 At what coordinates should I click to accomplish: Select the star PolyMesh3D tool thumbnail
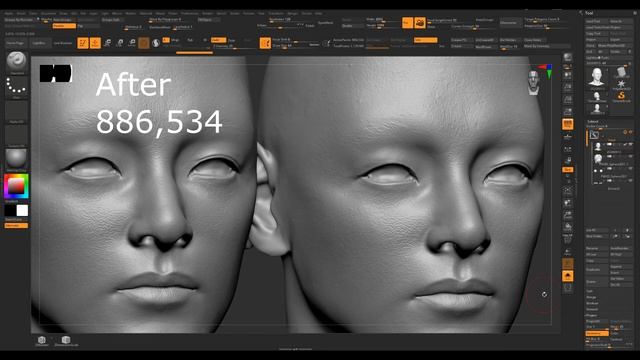tap(621, 84)
